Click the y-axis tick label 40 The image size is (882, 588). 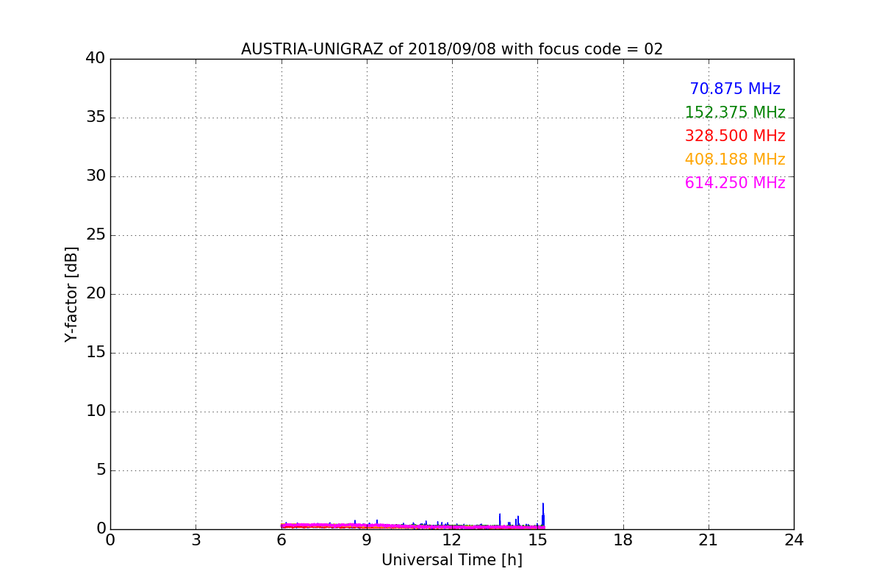(x=96, y=59)
